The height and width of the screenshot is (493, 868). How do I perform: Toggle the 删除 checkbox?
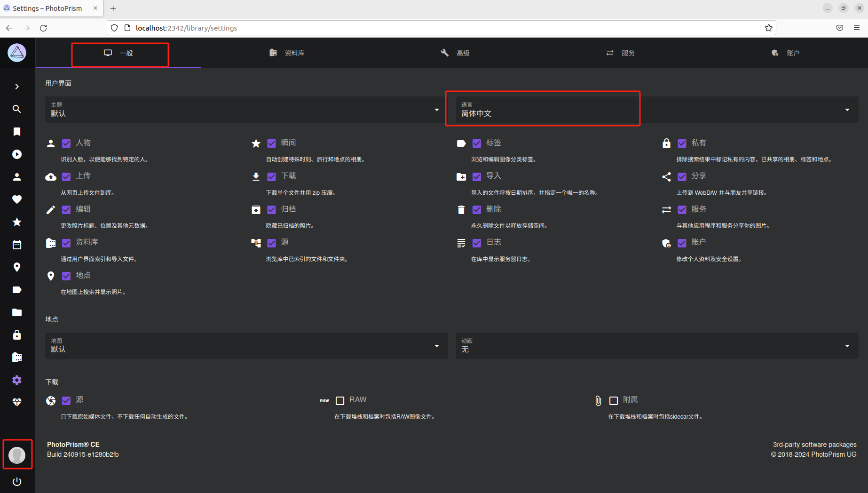click(x=477, y=210)
